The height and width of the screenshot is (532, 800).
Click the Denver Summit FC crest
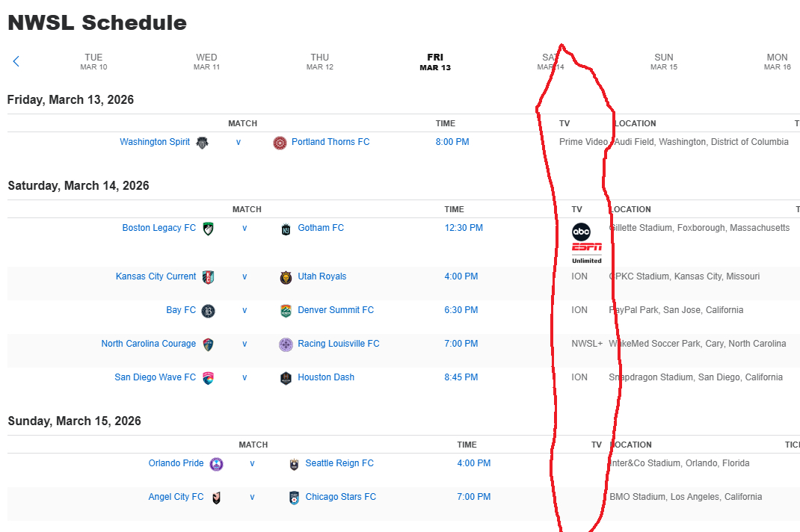286,311
